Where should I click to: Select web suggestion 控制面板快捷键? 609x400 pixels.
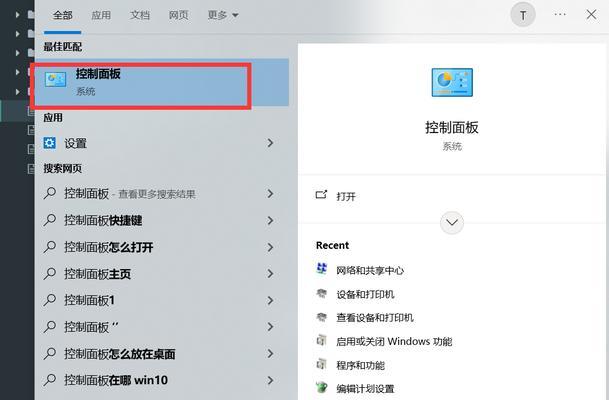pyautogui.click(x=103, y=220)
